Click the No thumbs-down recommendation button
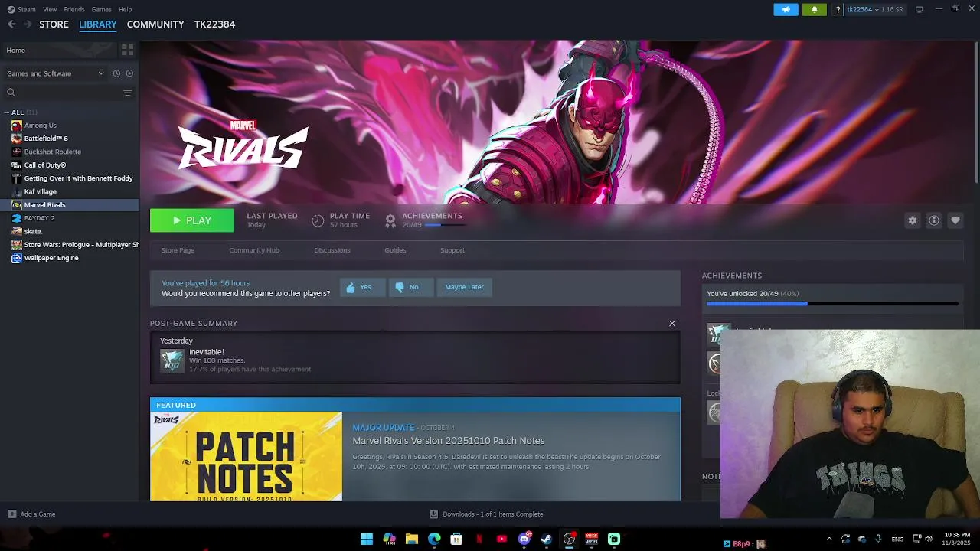Viewport: 980px width, 551px height. 410,287
